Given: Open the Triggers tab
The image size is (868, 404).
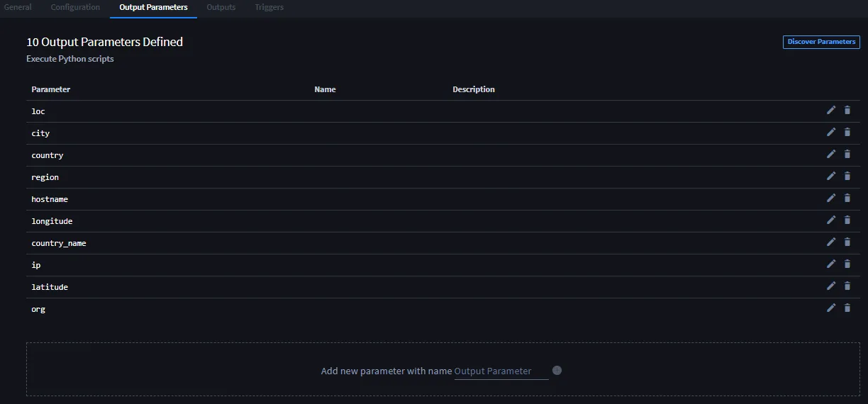Looking at the screenshot, I should tap(269, 7).
